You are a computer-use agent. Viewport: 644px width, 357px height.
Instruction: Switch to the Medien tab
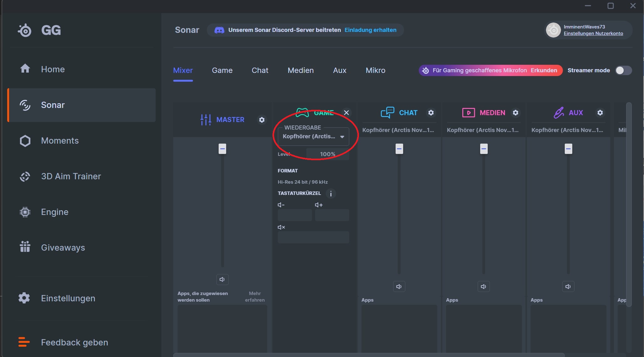[300, 70]
